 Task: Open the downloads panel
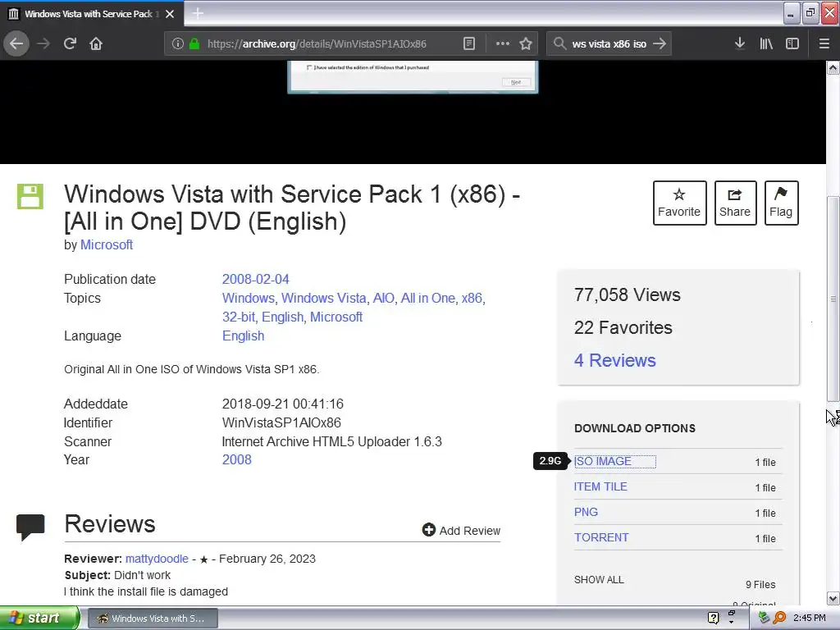(740, 44)
